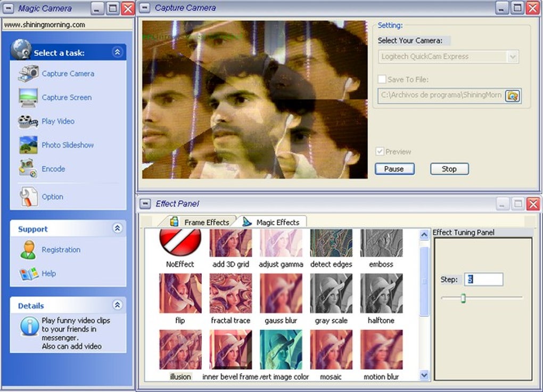Apply the NoEffect icon

(180, 242)
